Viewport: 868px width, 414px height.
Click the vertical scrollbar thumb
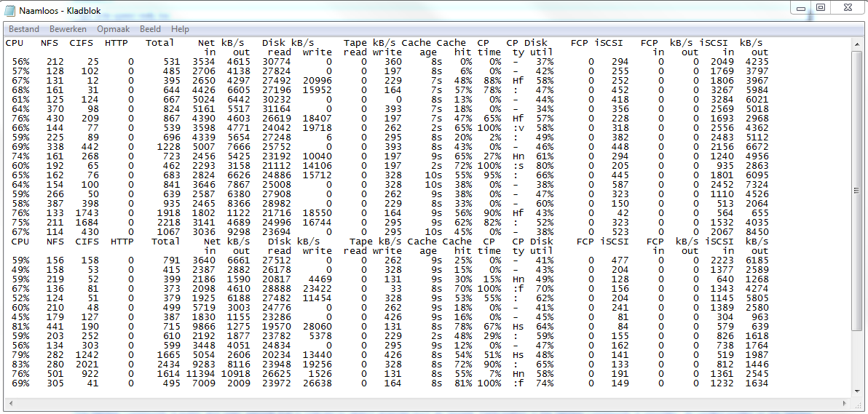click(x=857, y=191)
